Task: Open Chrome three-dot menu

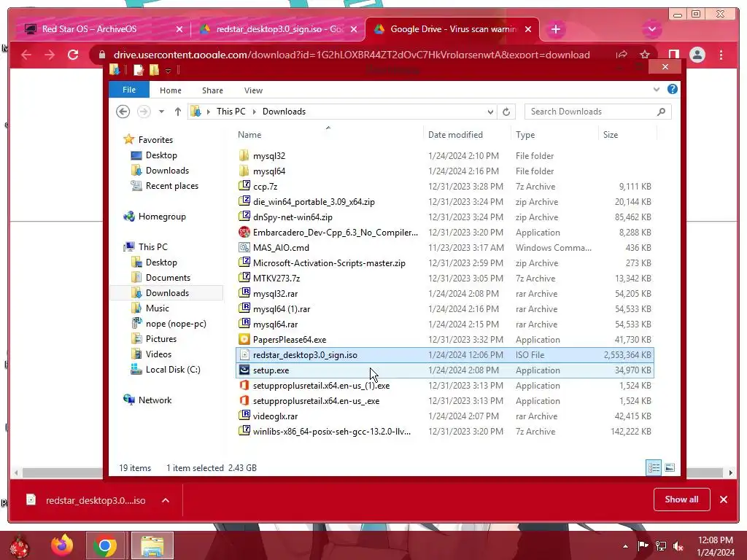Action: (721, 55)
